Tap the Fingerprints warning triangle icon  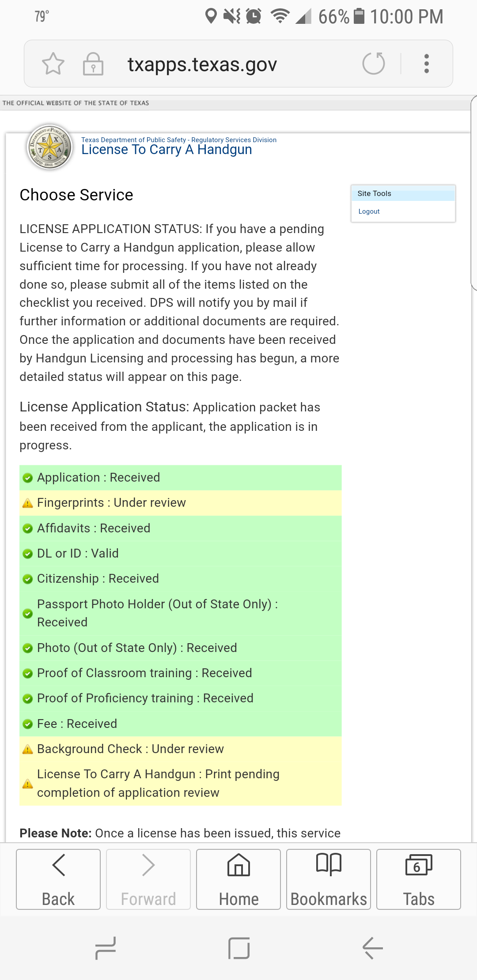28,503
